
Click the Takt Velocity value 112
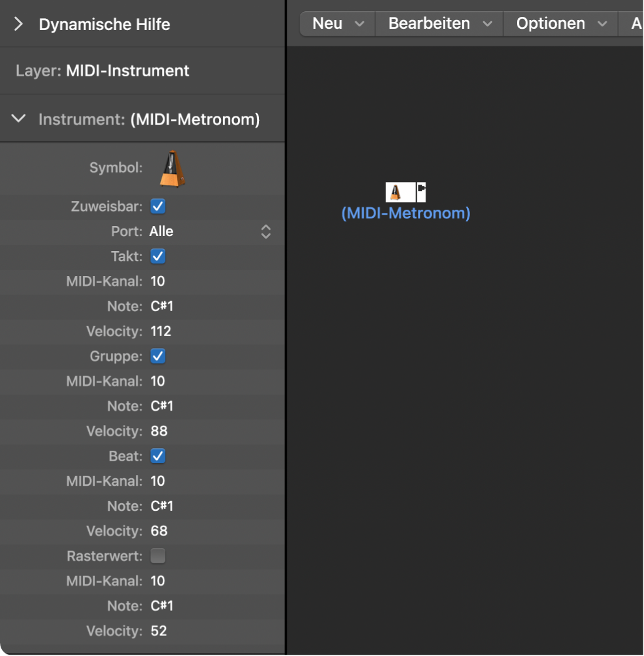(x=161, y=331)
